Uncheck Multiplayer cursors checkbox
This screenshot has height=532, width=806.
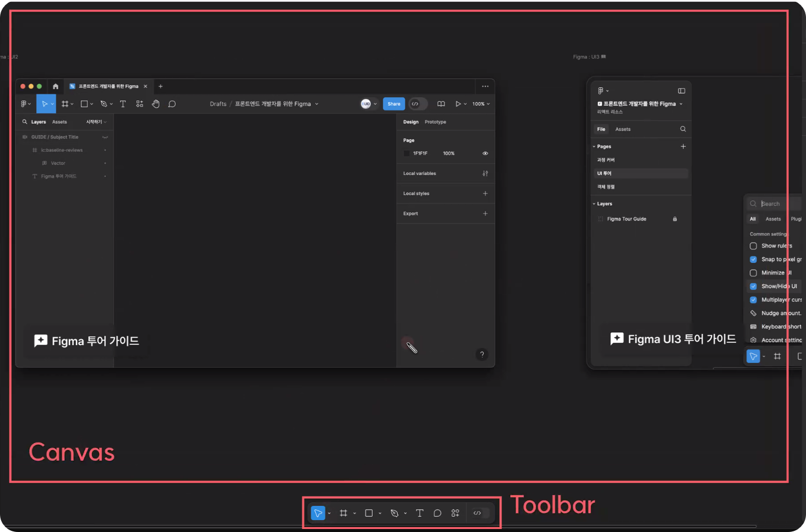tap(753, 300)
